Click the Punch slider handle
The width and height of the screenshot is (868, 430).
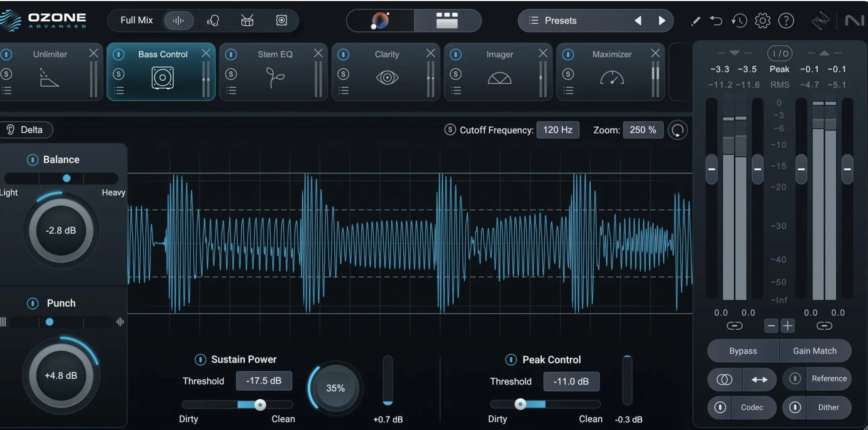pos(50,322)
